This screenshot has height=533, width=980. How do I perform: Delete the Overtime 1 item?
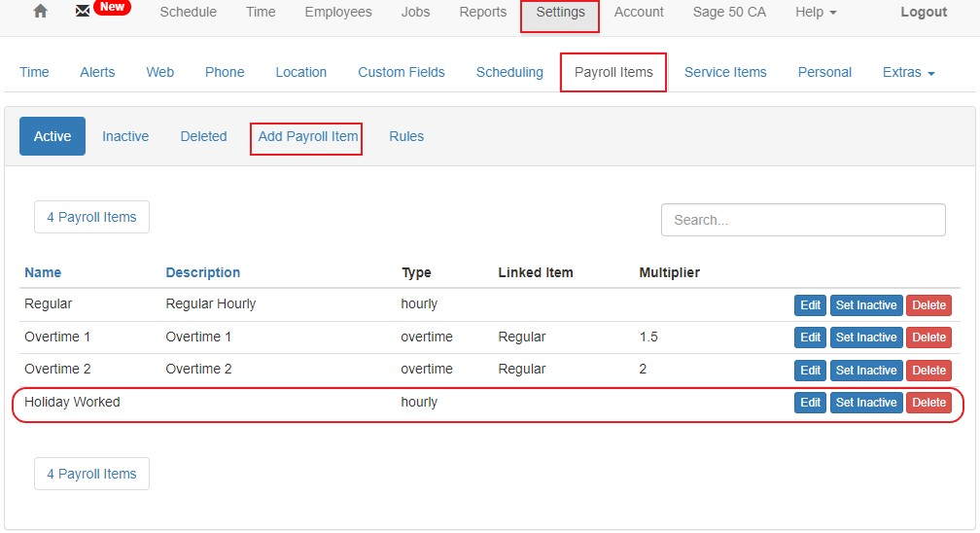click(928, 338)
